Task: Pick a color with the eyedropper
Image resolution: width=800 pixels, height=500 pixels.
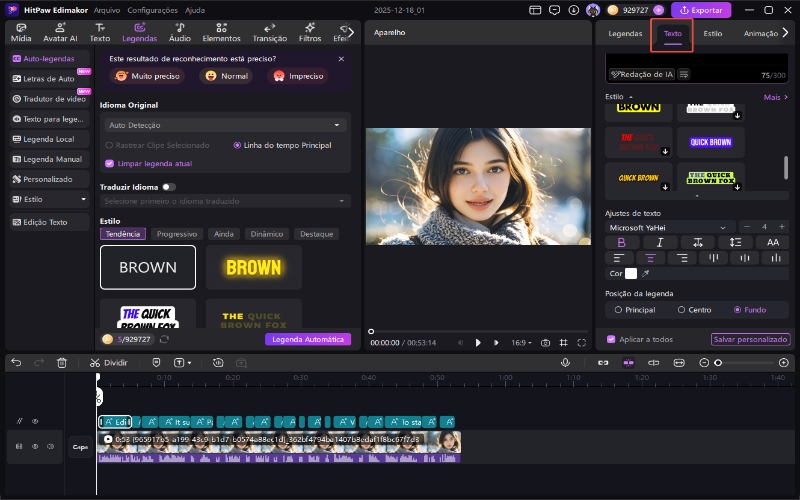Action: [x=645, y=273]
